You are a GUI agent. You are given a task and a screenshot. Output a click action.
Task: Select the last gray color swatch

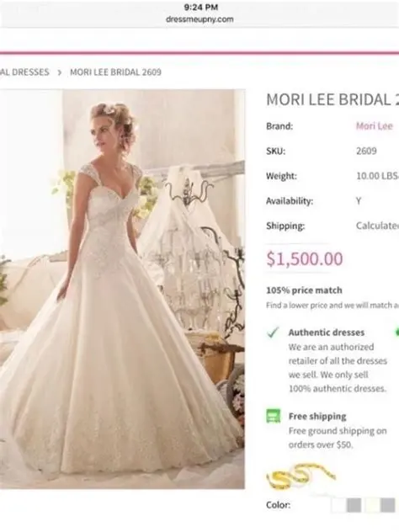coord(388,505)
